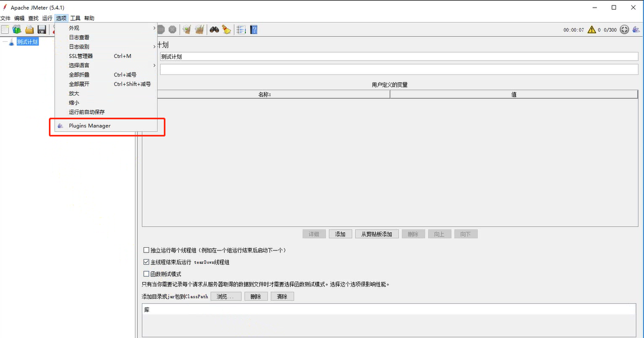
Task: Open the 编辑 menu
Action: [19, 18]
